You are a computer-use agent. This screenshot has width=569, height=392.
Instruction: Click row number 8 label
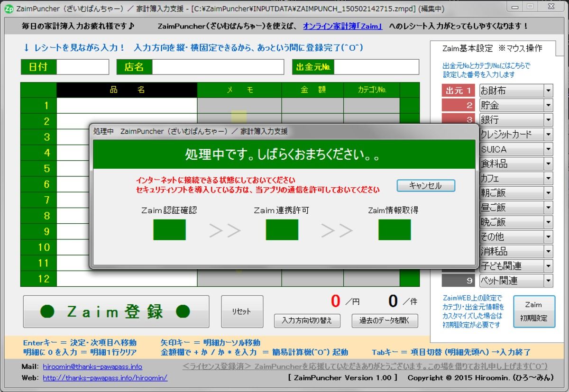click(38, 216)
